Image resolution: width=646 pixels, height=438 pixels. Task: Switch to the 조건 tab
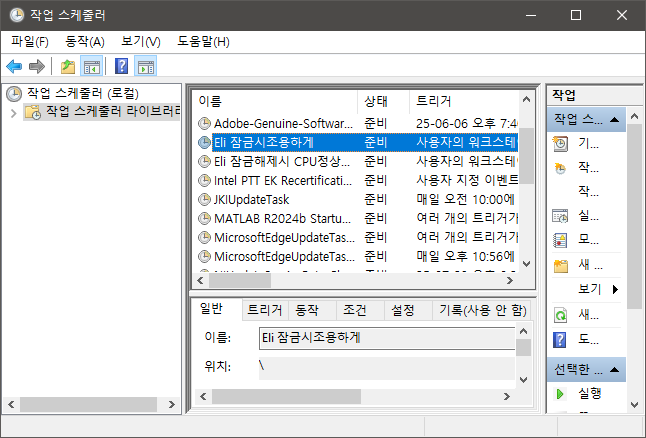click(x=354, y=311)
